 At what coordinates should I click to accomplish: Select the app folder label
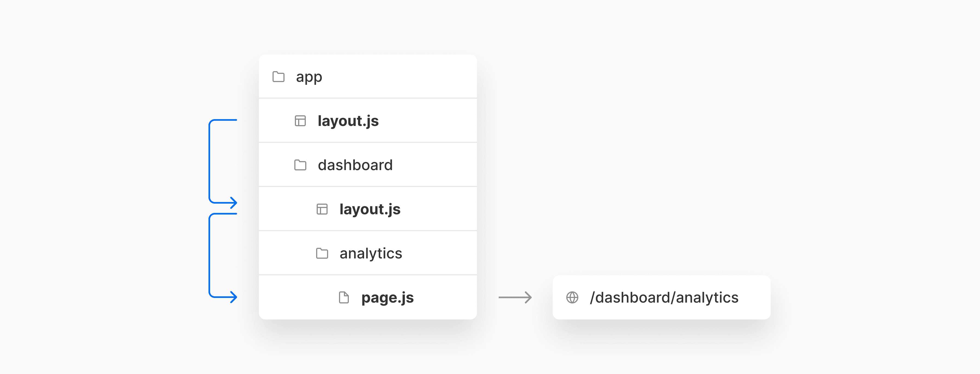309,77
